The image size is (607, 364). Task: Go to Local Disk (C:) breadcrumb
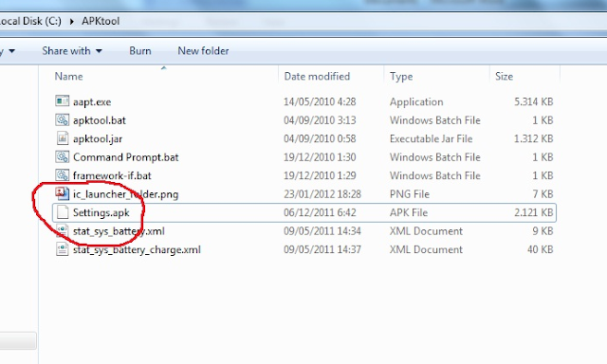(31, 21)
